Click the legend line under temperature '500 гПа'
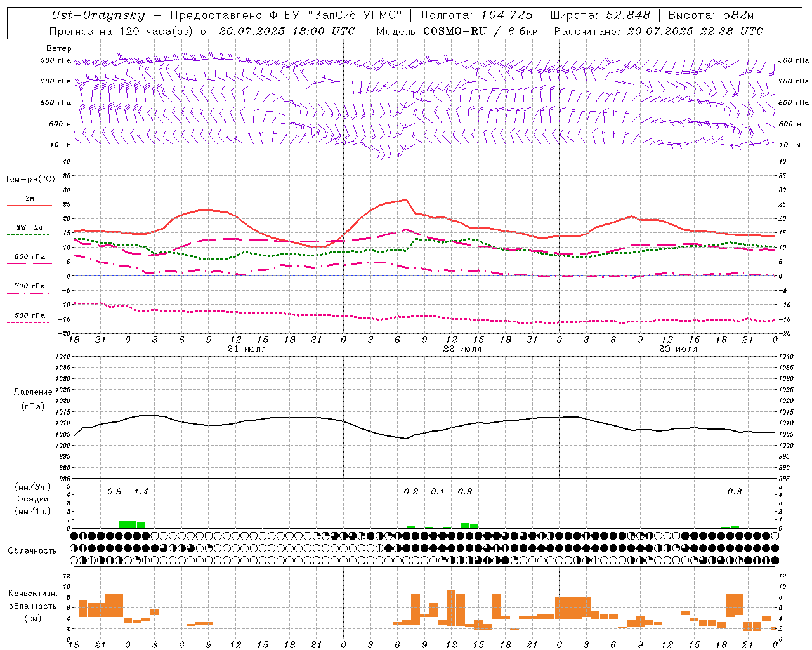 coord(29,322)
